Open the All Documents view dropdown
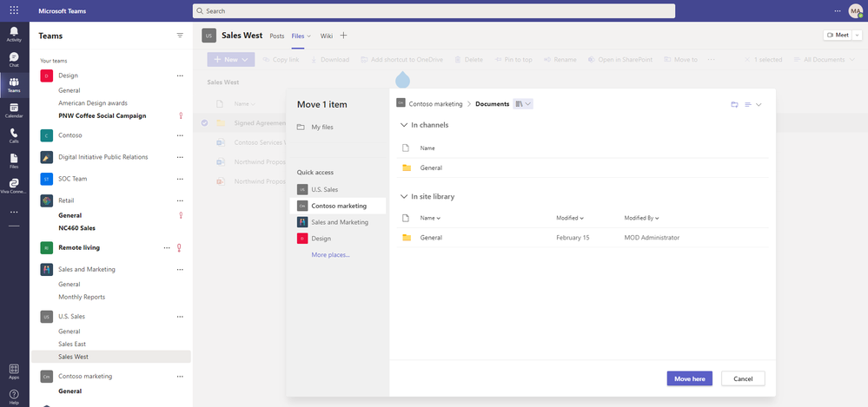Image resolution: width=868 pixels, height=407 pixels. point(825,60)
